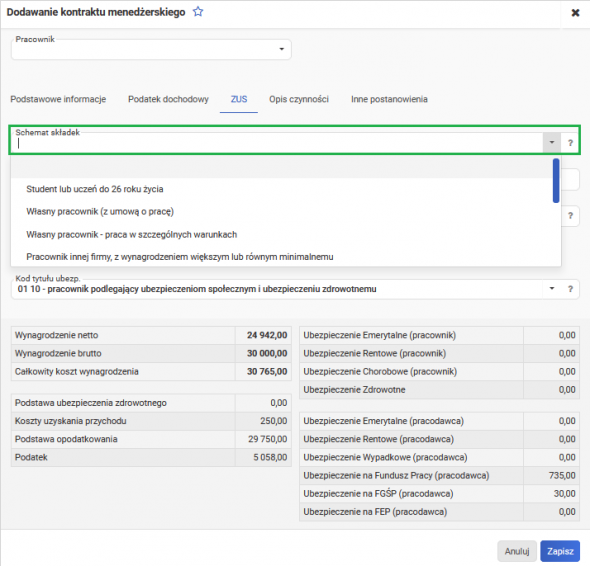Open the Inne postanowienia tab
Image resolution: width=590 pixels, height=566 pixels.
pyautogui.click(x=389, y=99)
